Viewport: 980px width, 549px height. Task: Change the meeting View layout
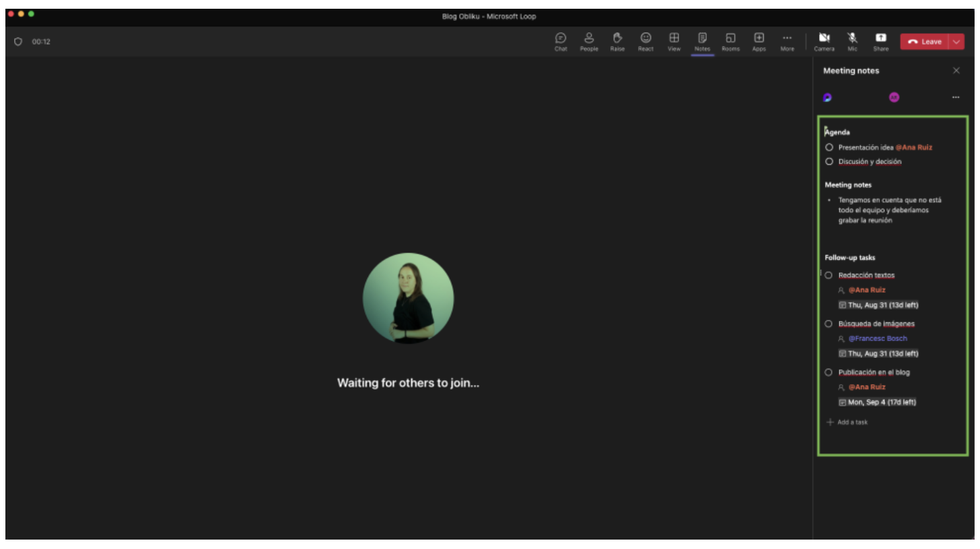point(674,41)
